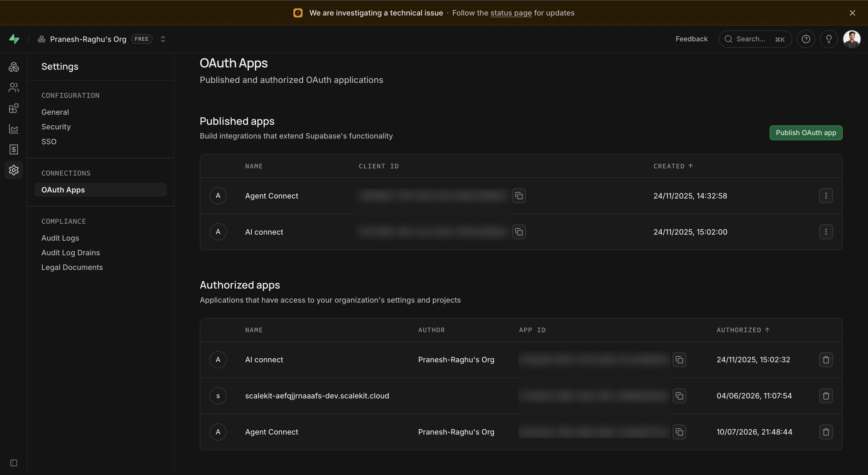This screenshot has height=475, width=868.
Task: Copy app ID for scalekit authorized app
Action: (x=679, y=396)
